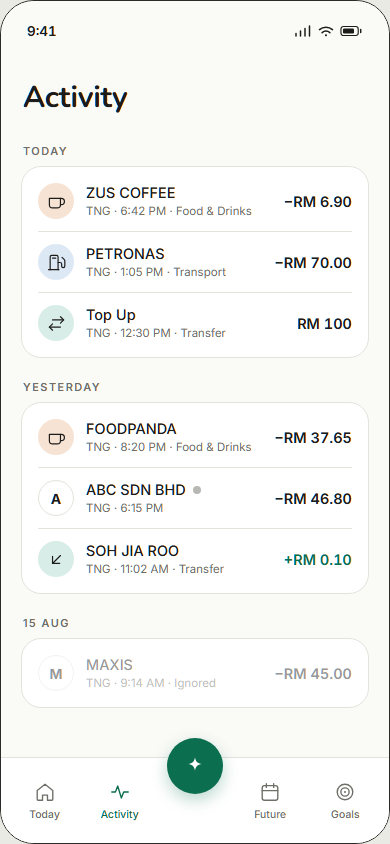Tap the grey uncategorized dot beside ABC SDN BHD
Image resolution: width=390 pixels, height=844 pixels.
197,490
